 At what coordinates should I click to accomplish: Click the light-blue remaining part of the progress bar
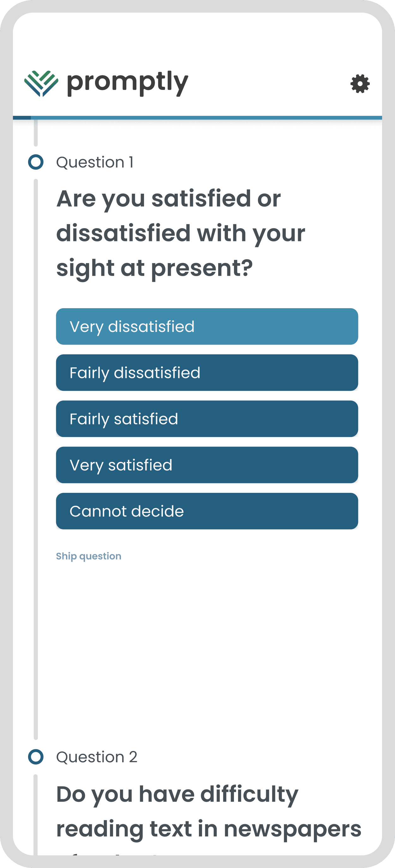click(206, 118)
